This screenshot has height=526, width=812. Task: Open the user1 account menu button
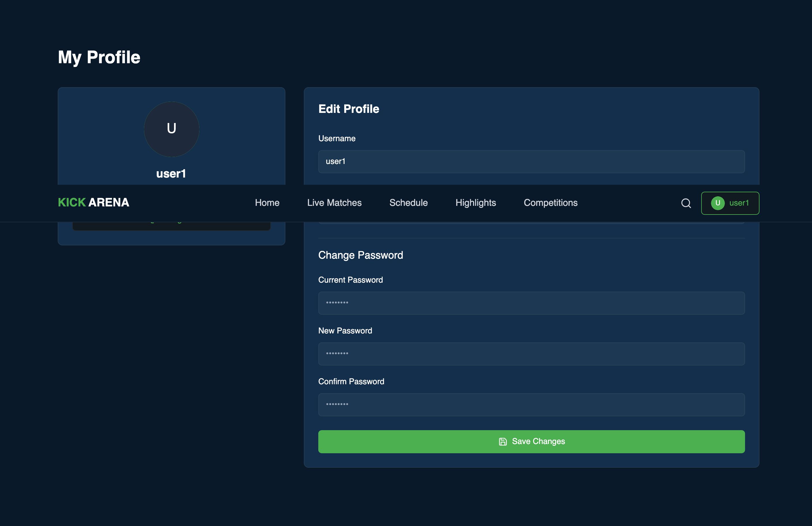(730, 203)
